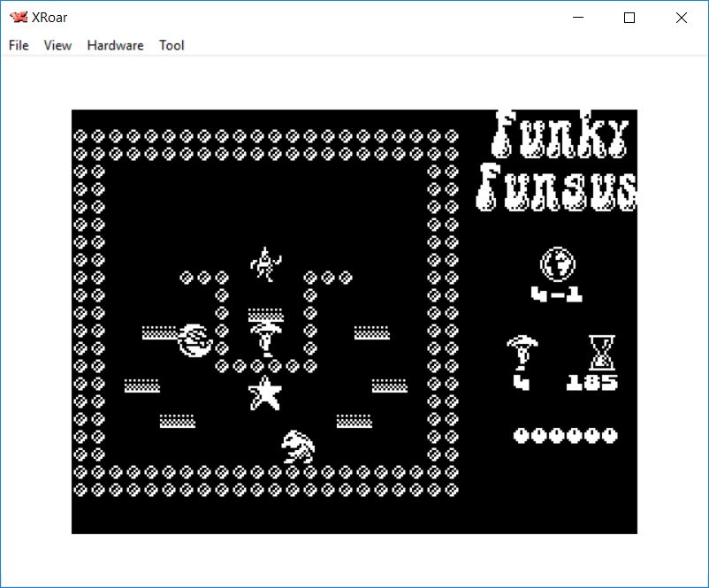Click the XRoar app icon in title bar

click(18, 18)
